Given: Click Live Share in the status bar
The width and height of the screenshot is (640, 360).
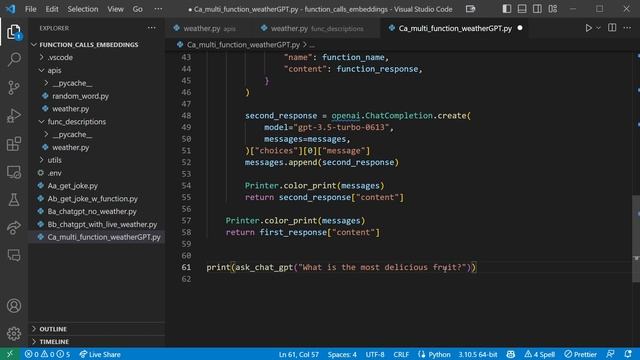Looking at the screenshot, I should (100, 354).
